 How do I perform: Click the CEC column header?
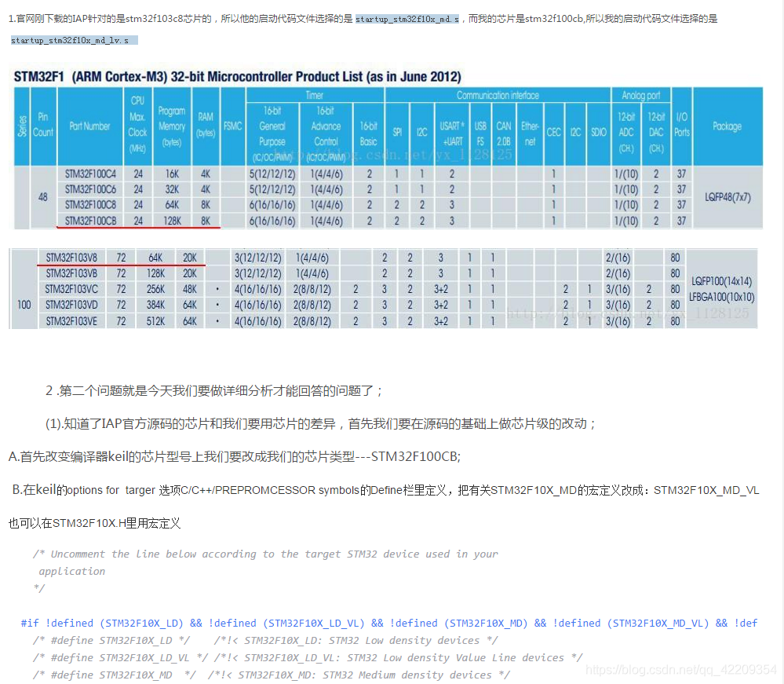(x=553, y=133)
